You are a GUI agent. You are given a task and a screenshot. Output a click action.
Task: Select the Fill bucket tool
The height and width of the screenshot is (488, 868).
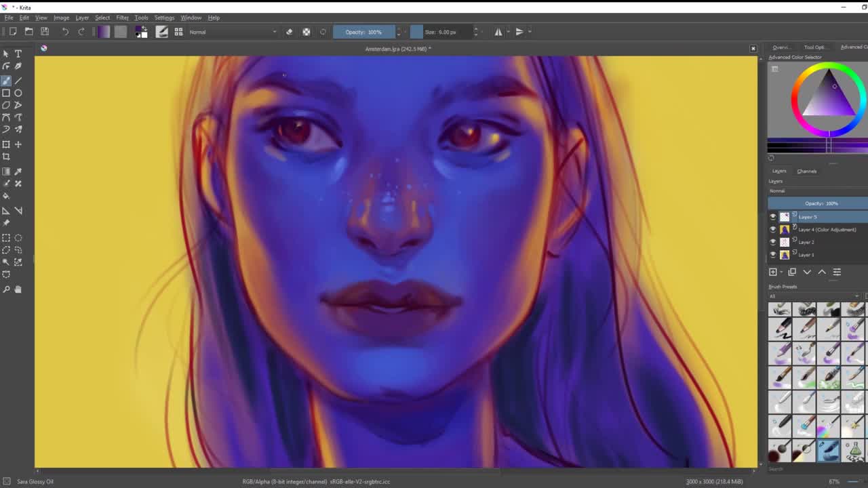tap(6, 197)
